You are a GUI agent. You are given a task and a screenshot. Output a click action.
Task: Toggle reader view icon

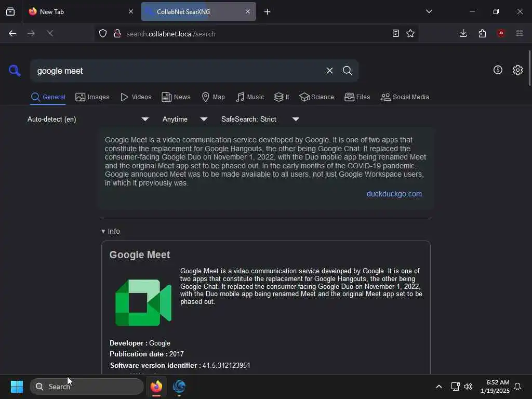pyautogui.click(x=395, y=33)
